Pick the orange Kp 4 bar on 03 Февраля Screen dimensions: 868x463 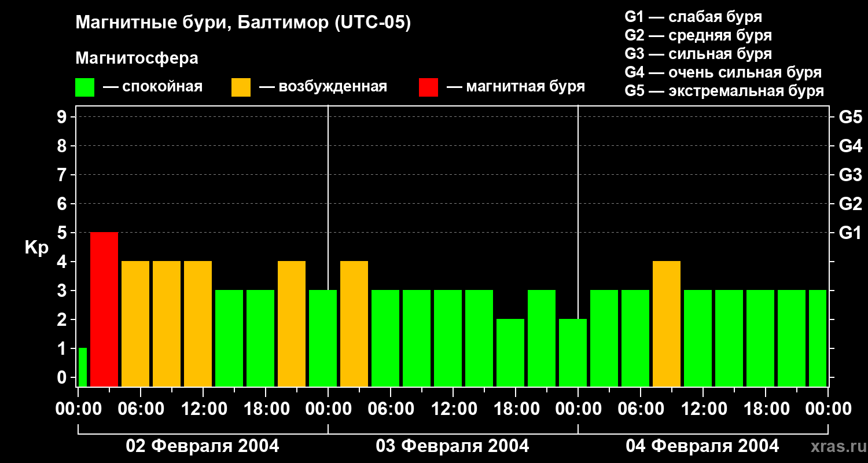click(354, 324)
